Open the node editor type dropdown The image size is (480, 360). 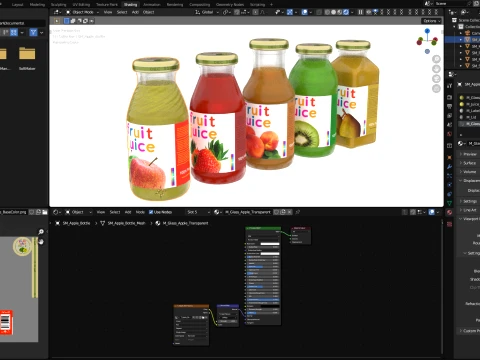(57, 212)
